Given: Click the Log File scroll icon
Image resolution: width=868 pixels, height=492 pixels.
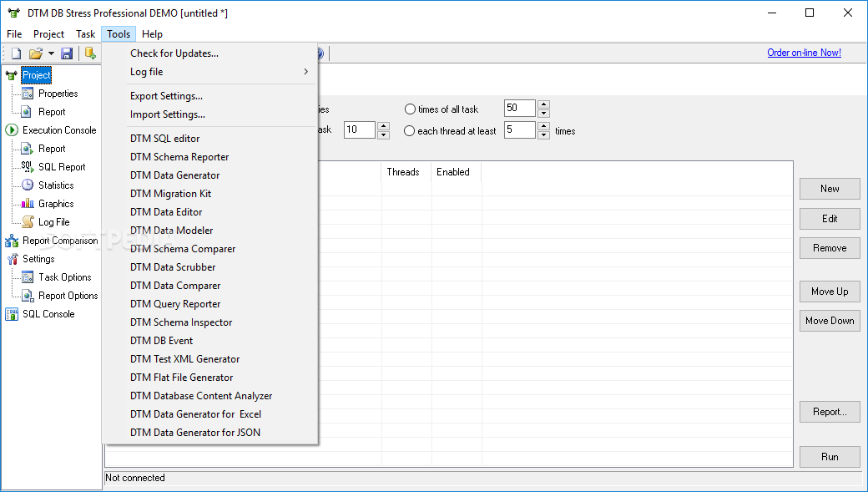Looking at the screenshot, I should coord(27,221).
